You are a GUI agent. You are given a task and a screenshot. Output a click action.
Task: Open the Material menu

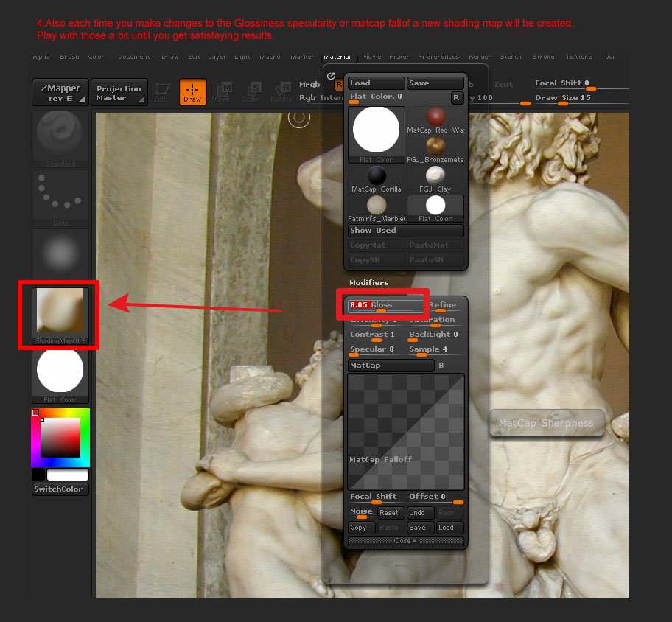pos(337,57)
